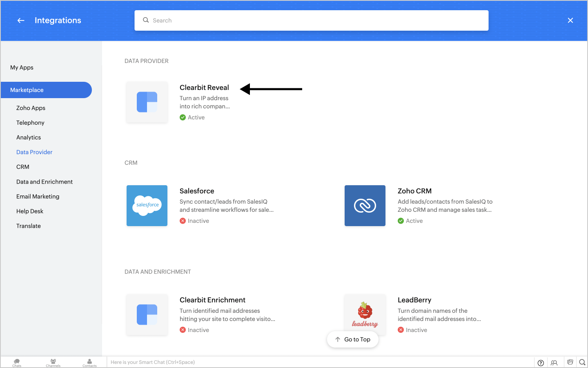Jump to the Zoho Apps category
Screen dimensions: 588x368
[31, 108]
